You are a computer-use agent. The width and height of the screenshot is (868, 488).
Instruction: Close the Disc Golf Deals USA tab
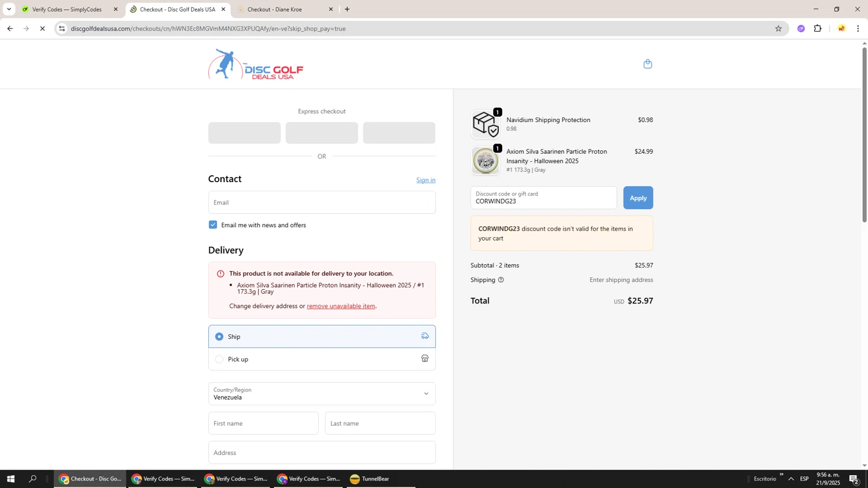[x=223, y=9]
